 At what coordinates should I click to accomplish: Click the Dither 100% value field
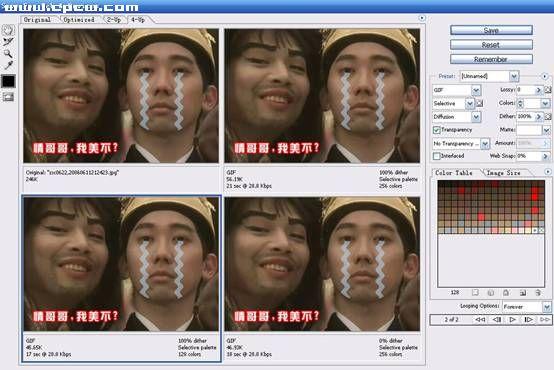point(526,116)
